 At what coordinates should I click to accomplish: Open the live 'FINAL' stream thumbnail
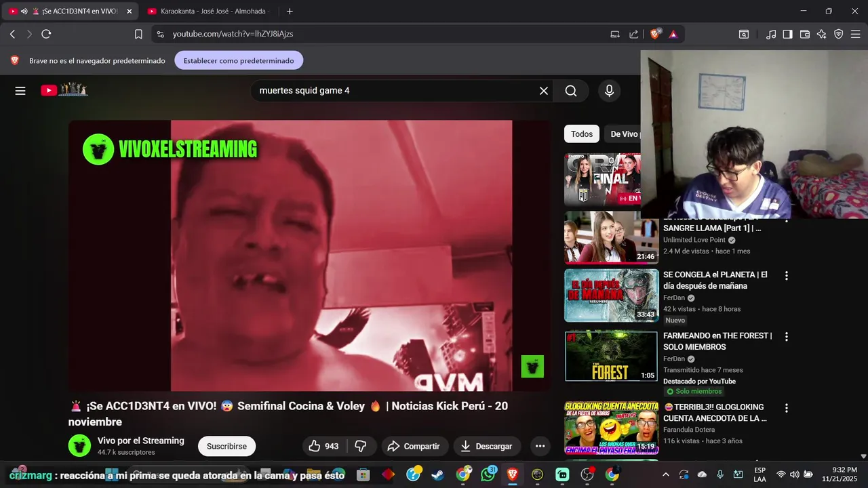click(x=602, y=180)
